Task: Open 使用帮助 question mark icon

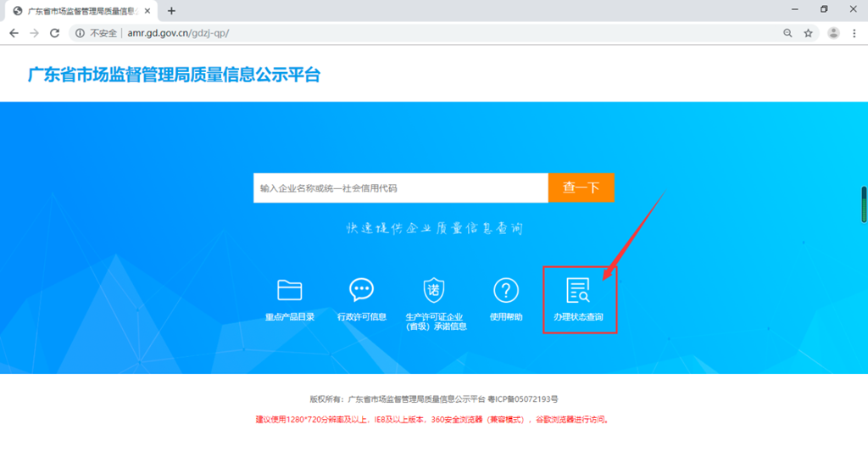Action: tap(506, 291)
